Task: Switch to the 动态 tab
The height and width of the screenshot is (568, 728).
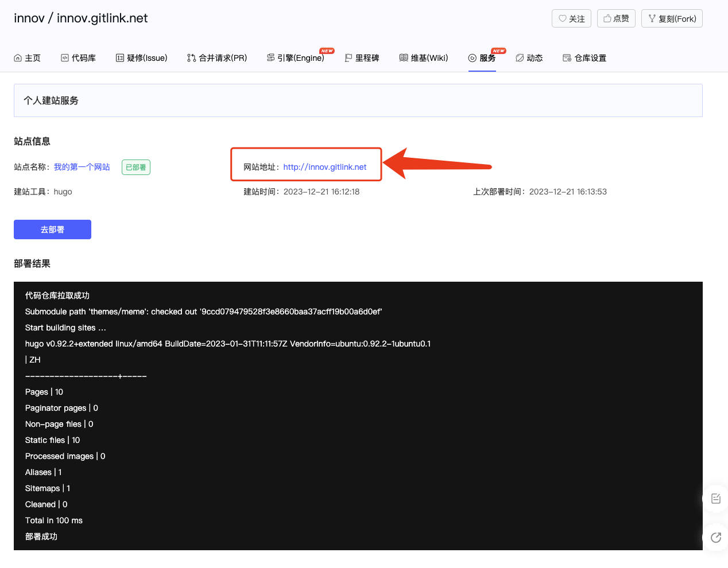Action: pyautogui.click(x=529, y=58)
